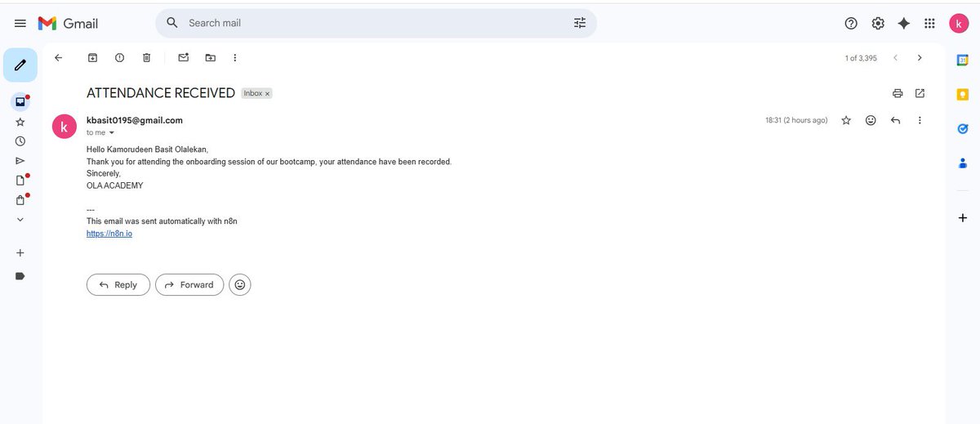The image size is (980, 424).
Task: Reply using the header arrow icon
Action: coord(895,120)
